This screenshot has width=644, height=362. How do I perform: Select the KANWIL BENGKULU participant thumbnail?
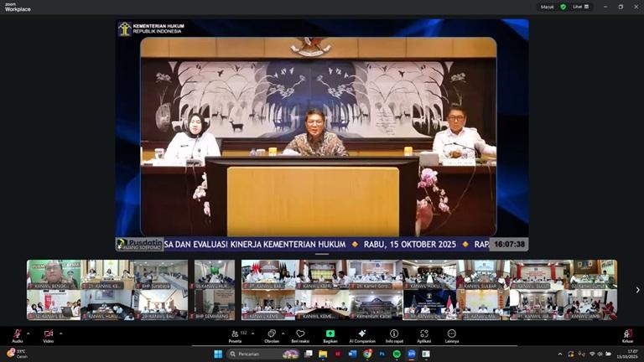[x=54, y=275]
